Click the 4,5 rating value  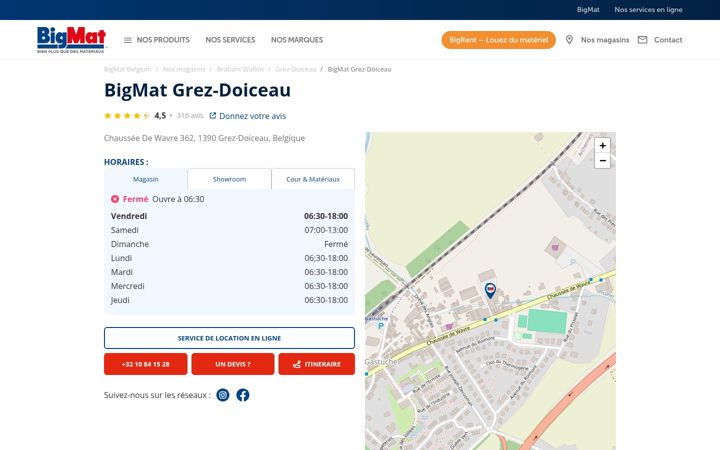point(160,116)
